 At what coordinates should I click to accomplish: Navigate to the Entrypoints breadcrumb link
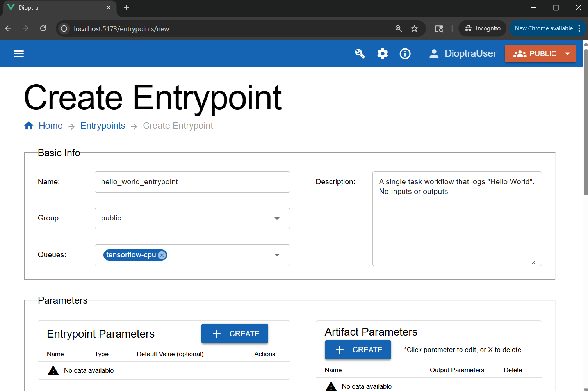(103, 125)
